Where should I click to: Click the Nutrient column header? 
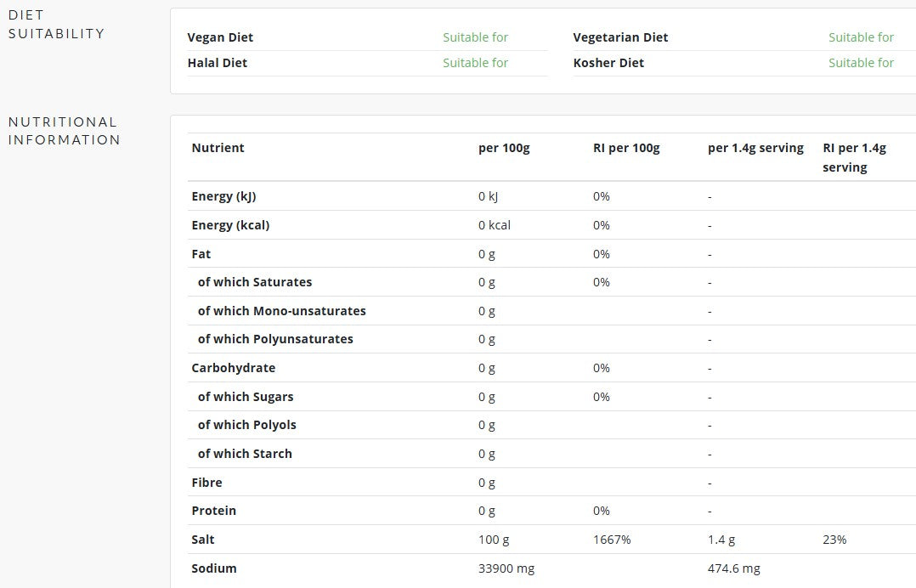[x=218, y=148]
